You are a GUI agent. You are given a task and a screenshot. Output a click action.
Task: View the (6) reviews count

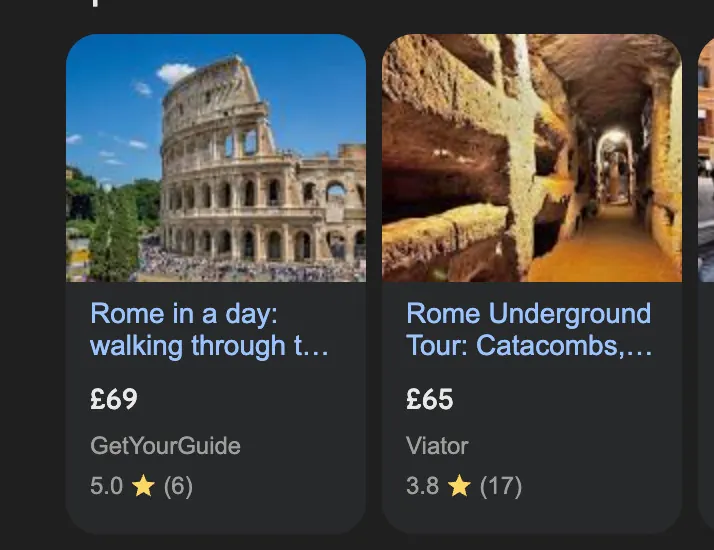(x=177, y=487)
